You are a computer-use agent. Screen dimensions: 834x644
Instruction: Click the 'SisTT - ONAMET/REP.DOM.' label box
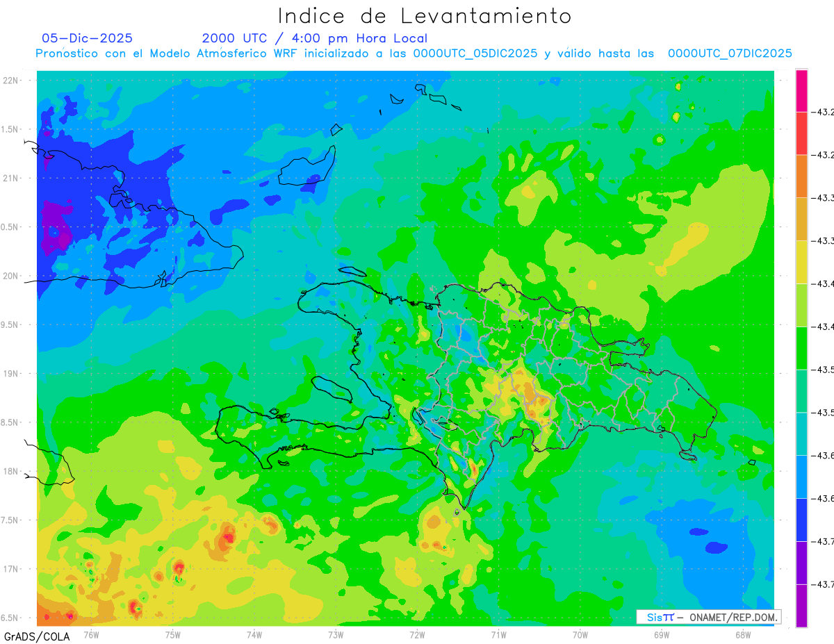pyautogui.click(x=708, y=617)
